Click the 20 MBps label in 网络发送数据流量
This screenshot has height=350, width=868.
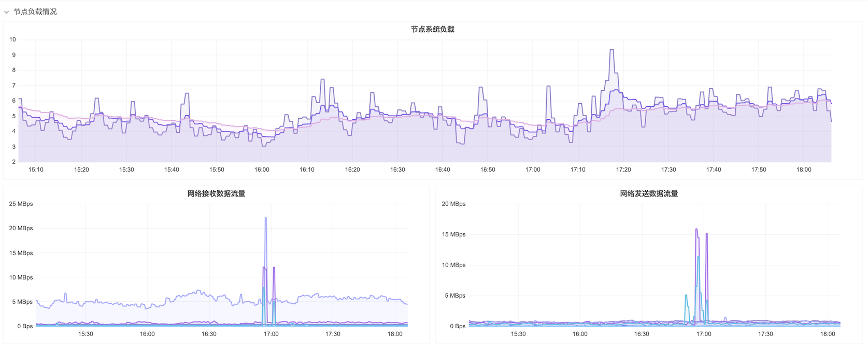point(453,204)
